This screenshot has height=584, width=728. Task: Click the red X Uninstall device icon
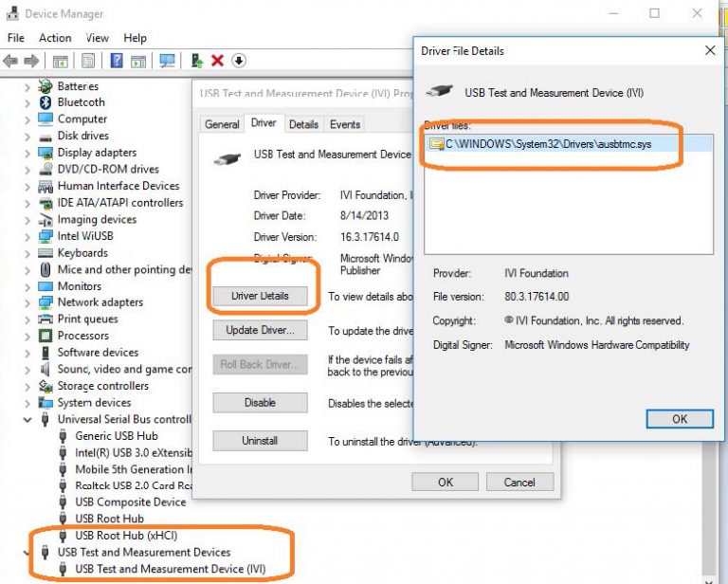(x=217, y=61)
